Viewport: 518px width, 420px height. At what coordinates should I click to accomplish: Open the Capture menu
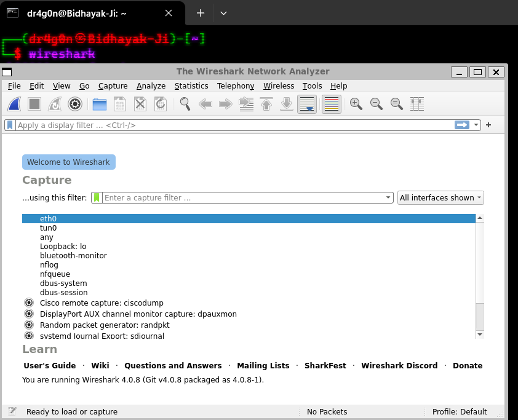(113, 86)
